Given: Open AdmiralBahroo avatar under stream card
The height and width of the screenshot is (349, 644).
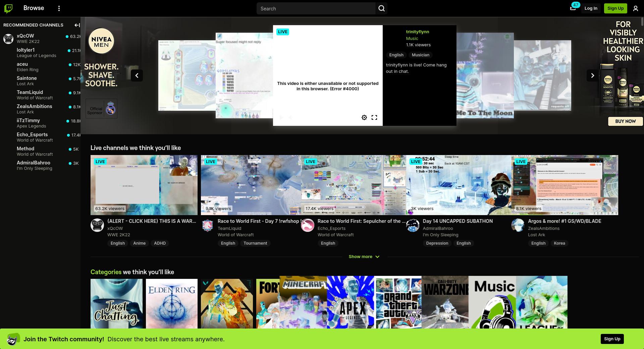Looking at the screenshot, I should pos(413,225).
